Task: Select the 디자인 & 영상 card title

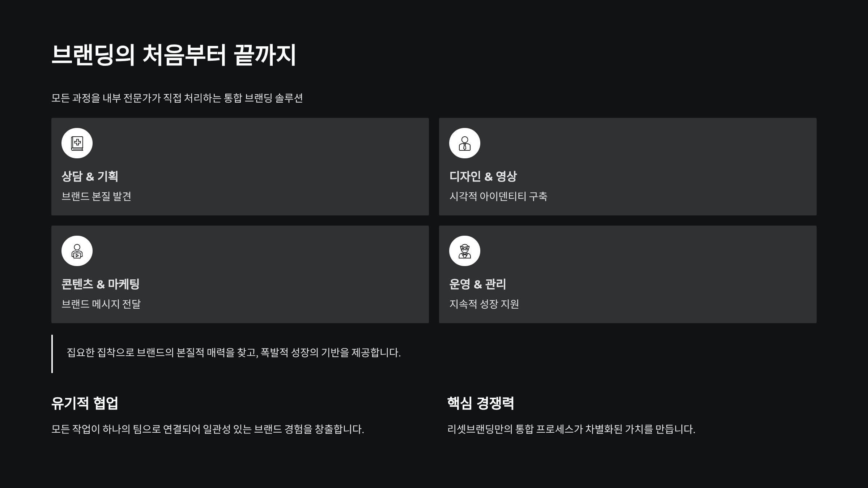Action: click(x=483, y=176)
